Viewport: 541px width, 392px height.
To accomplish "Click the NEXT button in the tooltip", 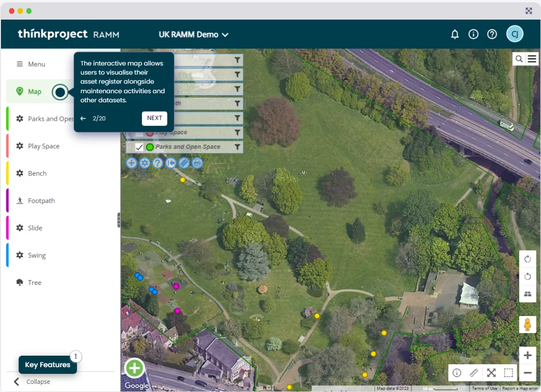I will (154, 118).
